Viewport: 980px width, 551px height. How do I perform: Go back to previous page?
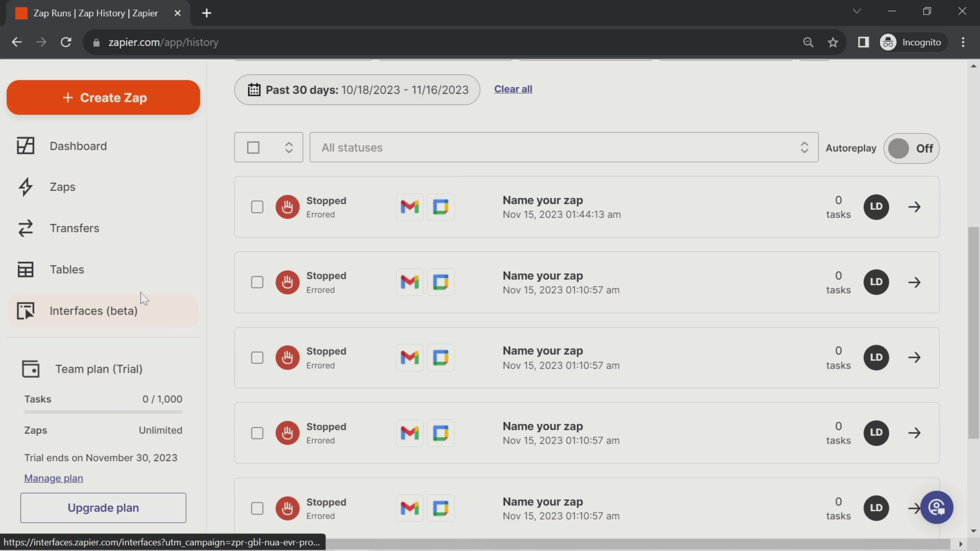[17, 42]
